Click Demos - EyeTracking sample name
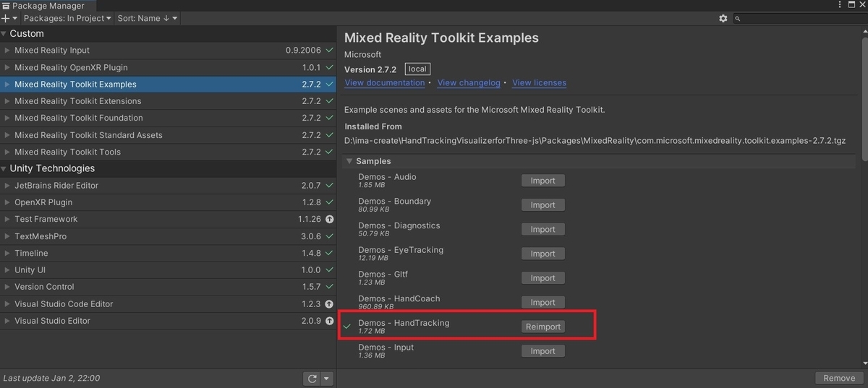Viewport: 868px width, 388px height. coord(401,250)
